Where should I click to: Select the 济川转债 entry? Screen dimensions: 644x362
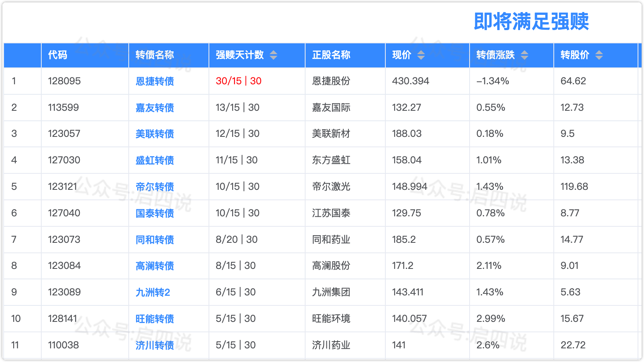(x=154, y=345)
